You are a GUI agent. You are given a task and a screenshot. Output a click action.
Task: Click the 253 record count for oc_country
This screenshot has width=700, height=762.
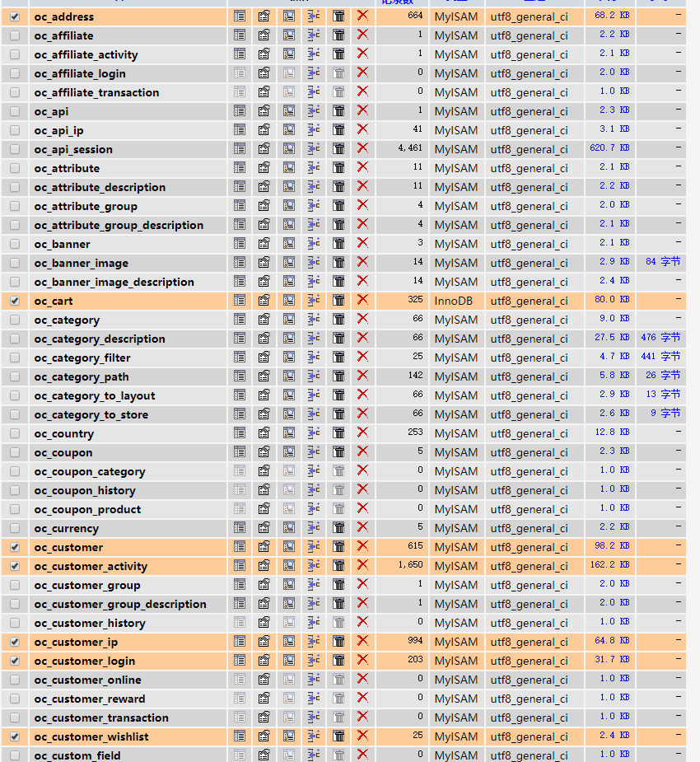point(415,432)
